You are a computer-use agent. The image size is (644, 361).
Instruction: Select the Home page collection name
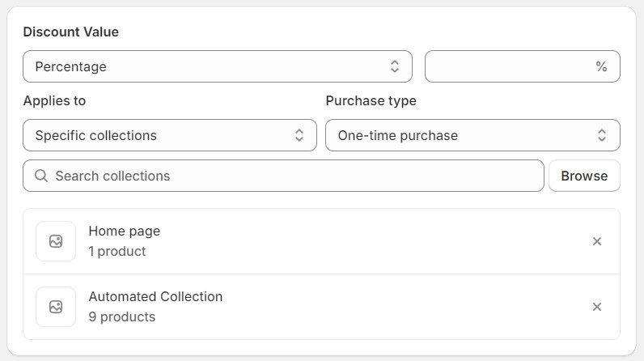pos(125,231)
